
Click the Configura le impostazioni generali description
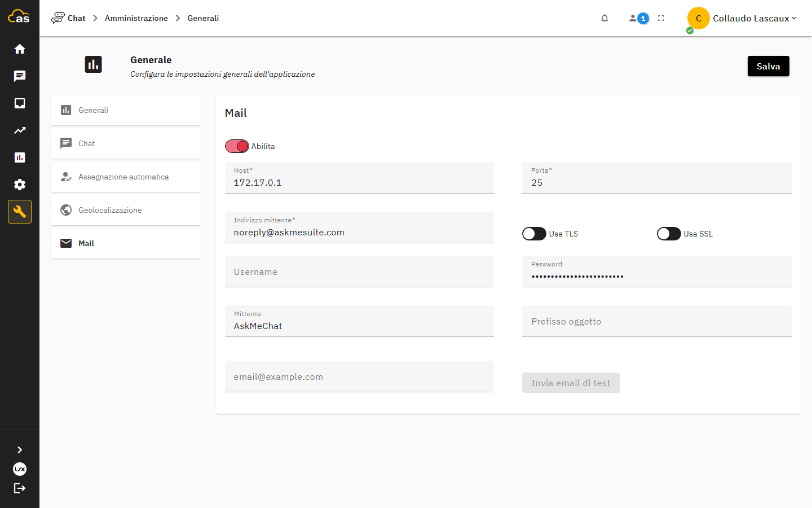tap(223, 74)
